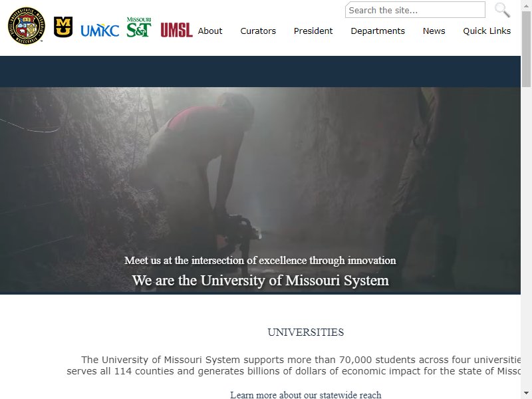Click the Meet us at the intersection tagline

click(260, 260)
